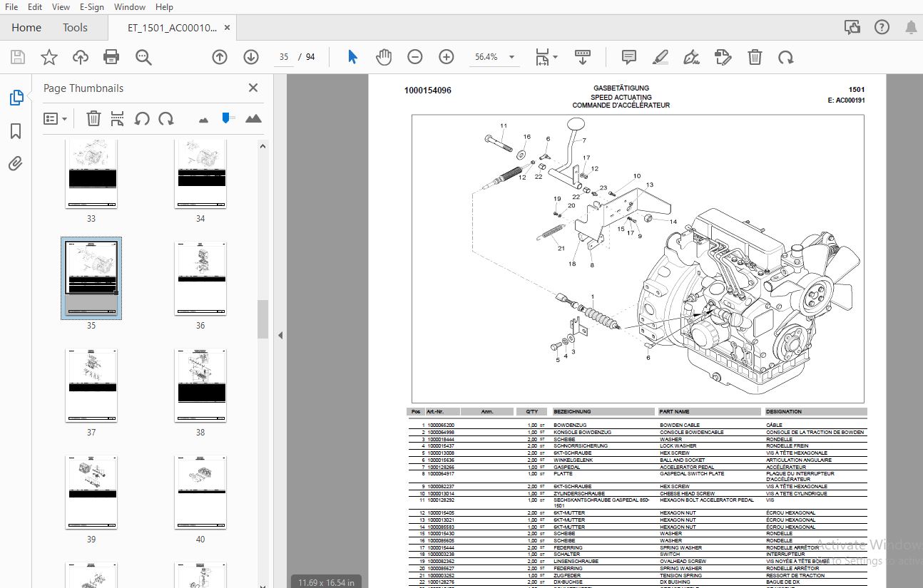Bookmark this file with the star icon
Viewport: 923px width, 588px height.
click(49, 57)
